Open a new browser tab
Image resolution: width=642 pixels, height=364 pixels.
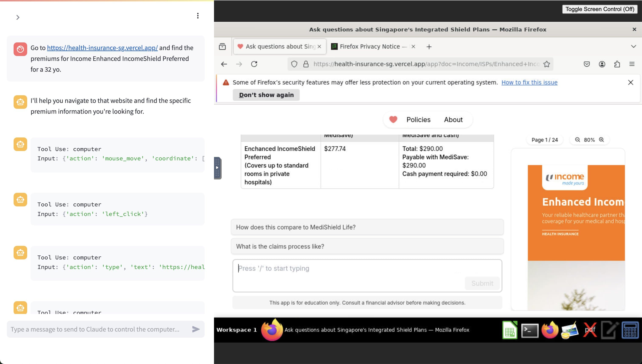pos(429,47)
